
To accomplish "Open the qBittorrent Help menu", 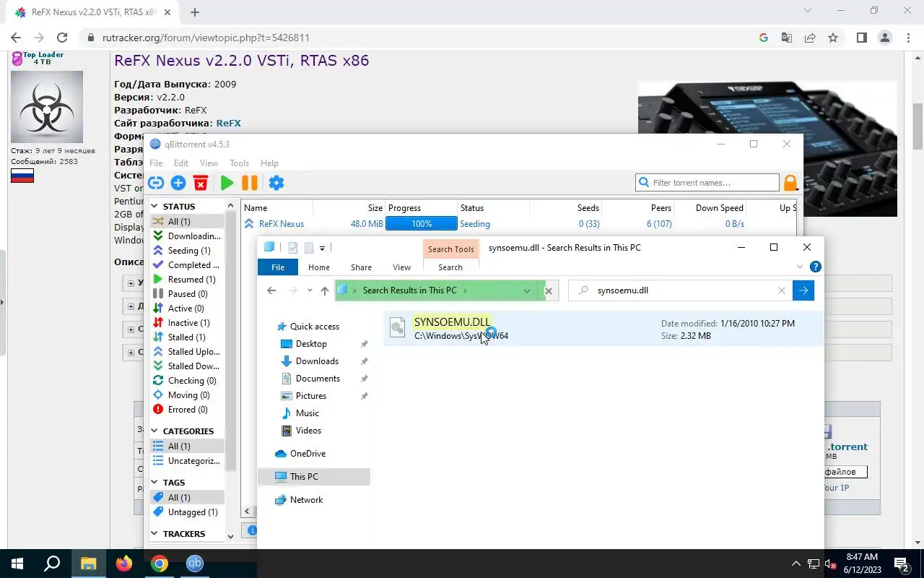I will point(269,163).
